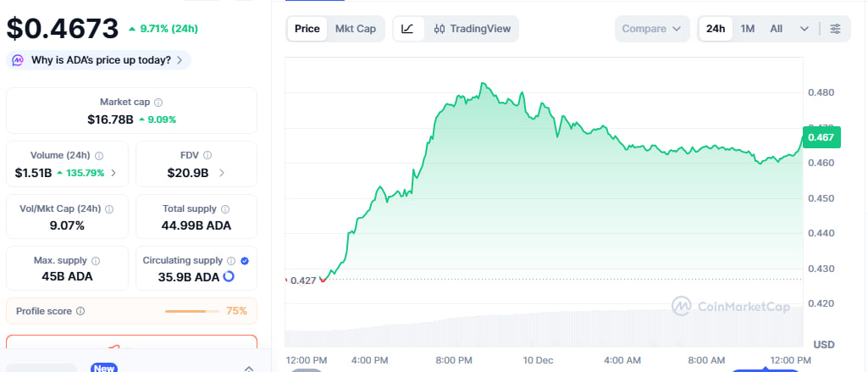Open "Why is ADA's price up today?"

tap(100, 60)
